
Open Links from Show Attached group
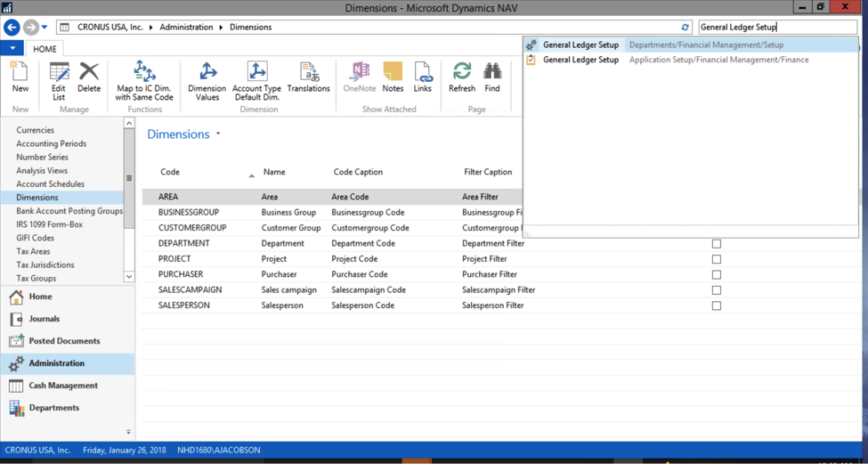[x=422, y=77]
